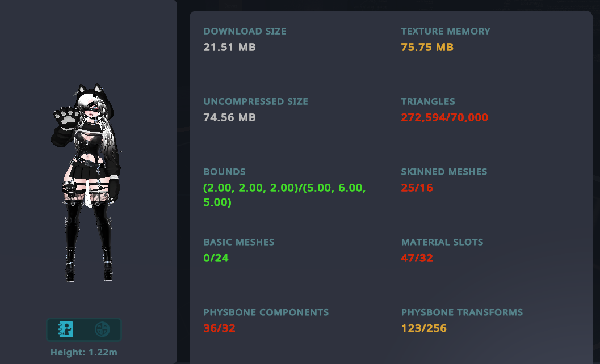Select the green bounds dimensions value
Screen dimensions: 600x364
pyautogui.click(x=284, y=195)
